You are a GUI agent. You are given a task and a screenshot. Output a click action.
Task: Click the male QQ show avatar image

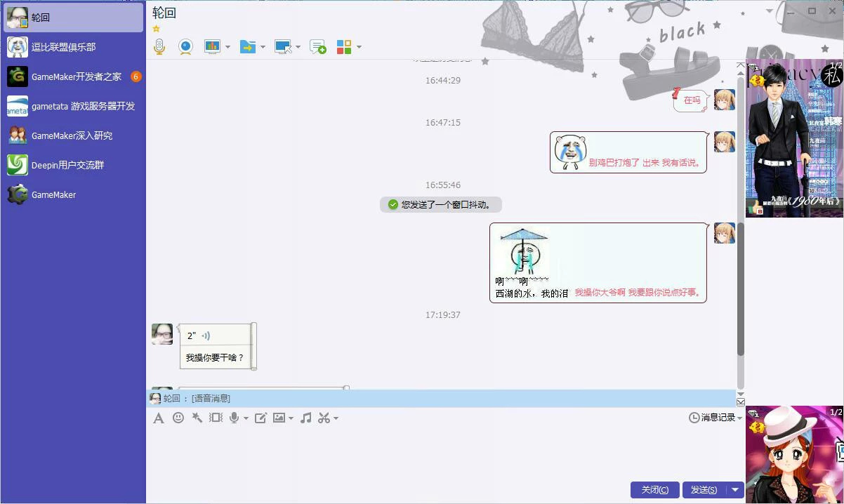(794, 138)
